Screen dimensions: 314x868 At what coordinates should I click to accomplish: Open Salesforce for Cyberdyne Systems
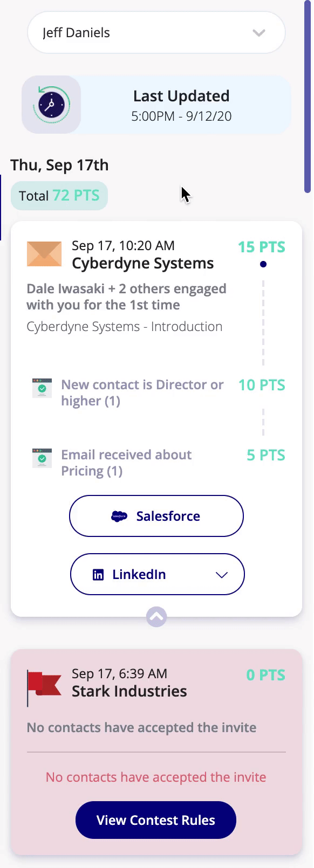tap(156, 516)
